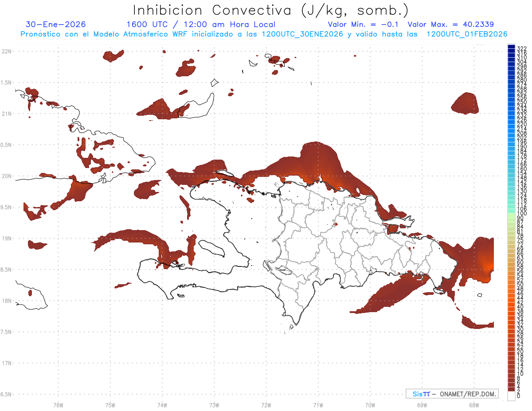Click the '1200UTC_01FEB2026' valid-until timestamp

point(467,34)
